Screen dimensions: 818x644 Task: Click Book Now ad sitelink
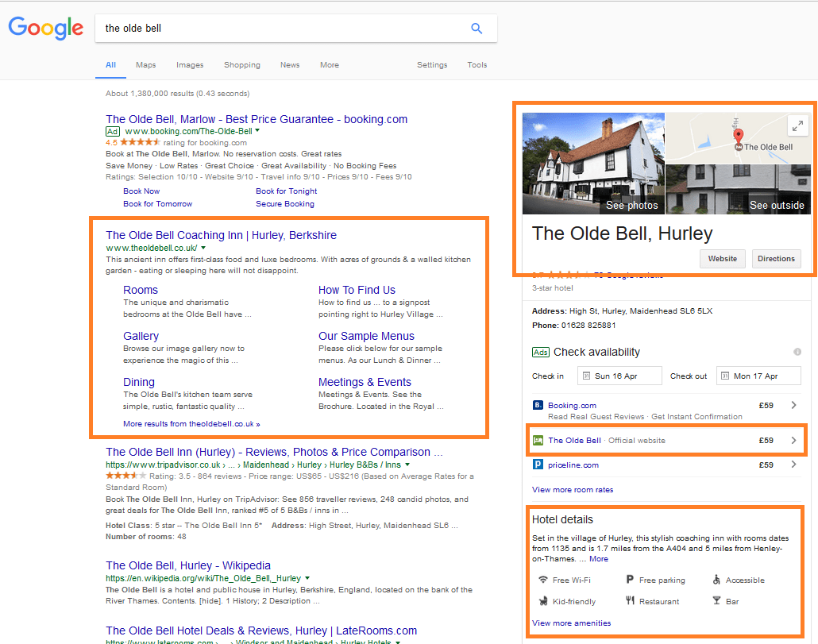pyautogui.click(x=141, y=191)
